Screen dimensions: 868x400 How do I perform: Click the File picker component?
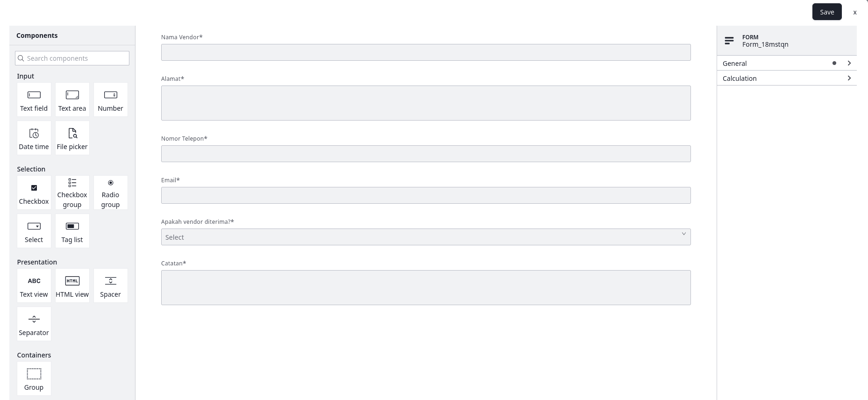pyautogui.click(x=72, y=138)
